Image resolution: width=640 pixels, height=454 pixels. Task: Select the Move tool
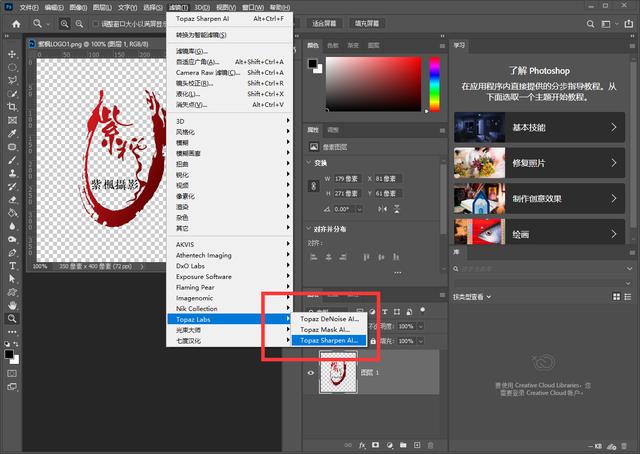coord(12,54)
